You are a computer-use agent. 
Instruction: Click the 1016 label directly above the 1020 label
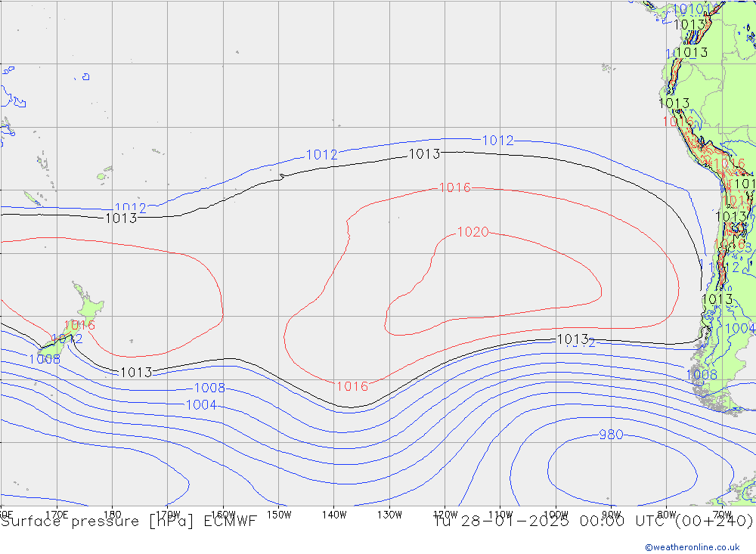coord(454,187)
